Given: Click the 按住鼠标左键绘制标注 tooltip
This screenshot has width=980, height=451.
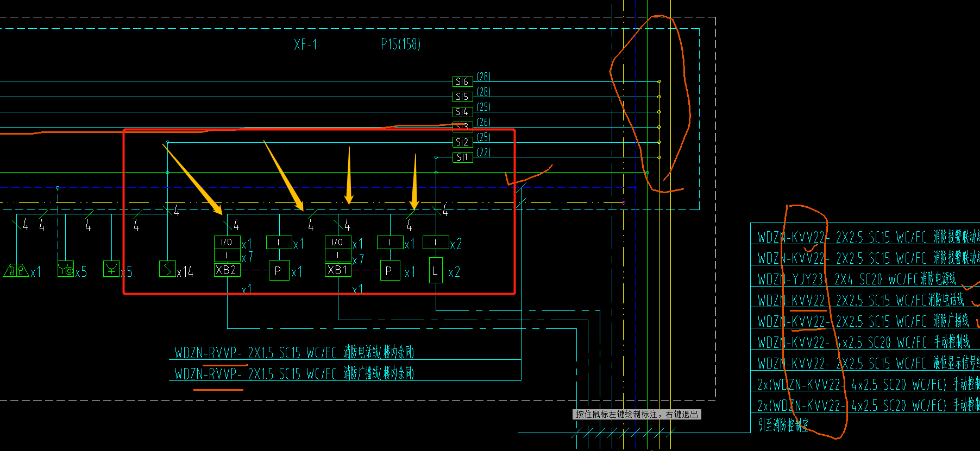Looking at the screenshot, I should tap(637, 415).
